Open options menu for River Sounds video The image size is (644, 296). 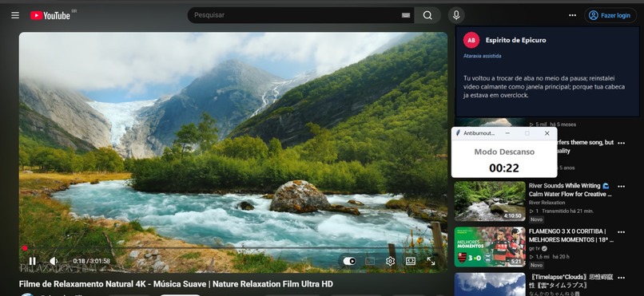[621, 186]
